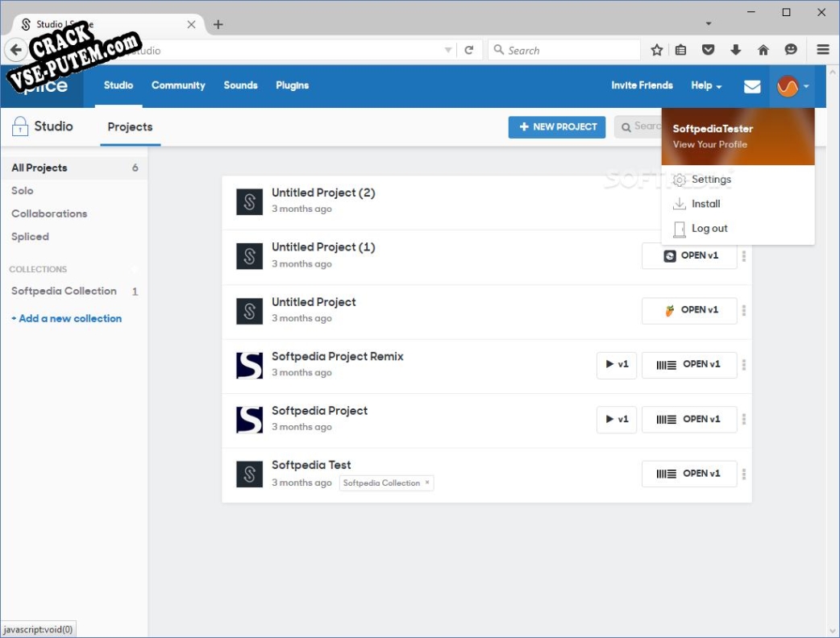Click the Softpedia Project Remix thumbnail
This screenshot has width=840, height=638.
pyautogui.click(x=250, y=365)
